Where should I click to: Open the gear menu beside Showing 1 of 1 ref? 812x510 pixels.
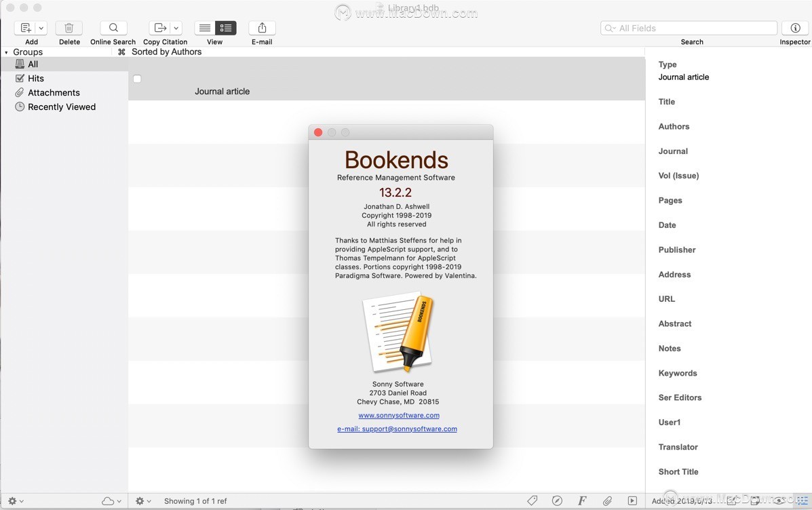[143, 501]
